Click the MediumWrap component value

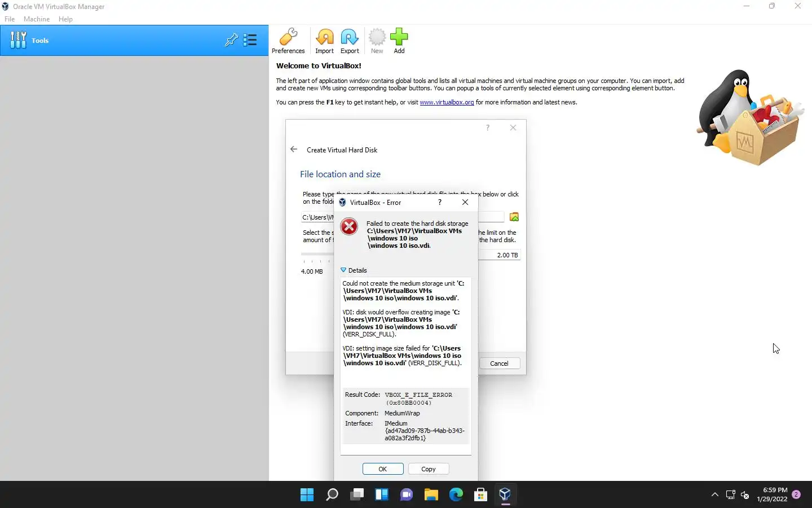pyautogui.click(x=402, y=413)
